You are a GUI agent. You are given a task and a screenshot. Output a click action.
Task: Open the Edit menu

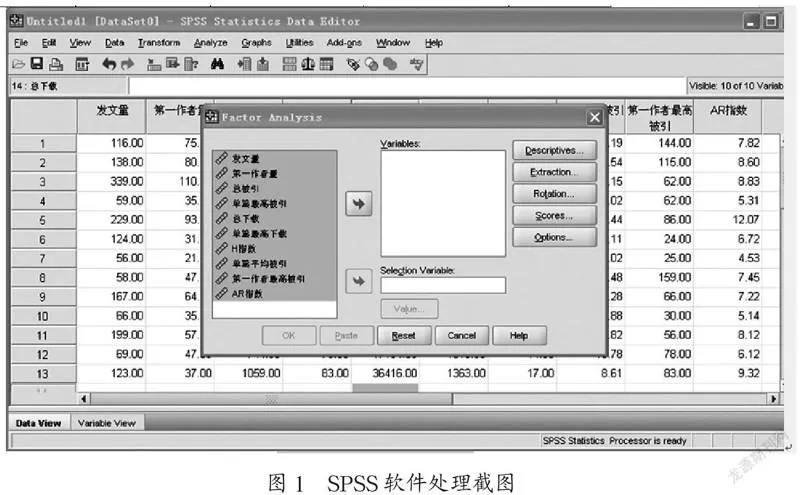pyautogui.click(x=48, y=43)
